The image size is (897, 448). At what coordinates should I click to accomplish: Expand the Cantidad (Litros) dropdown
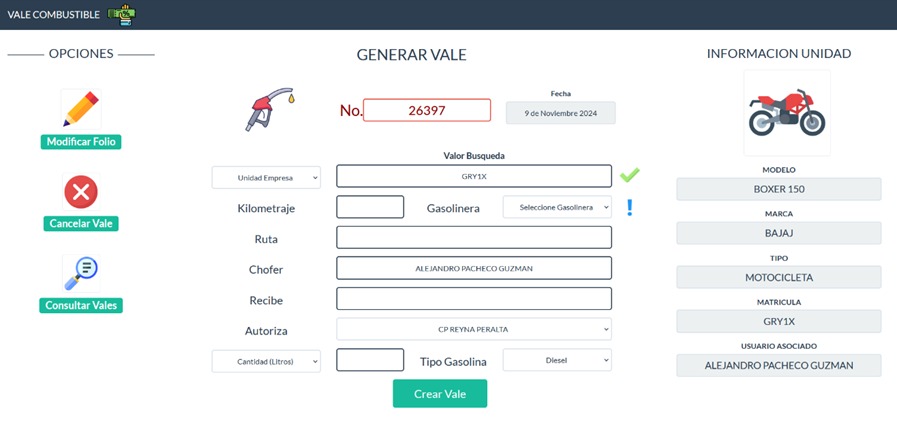[266, 361]
